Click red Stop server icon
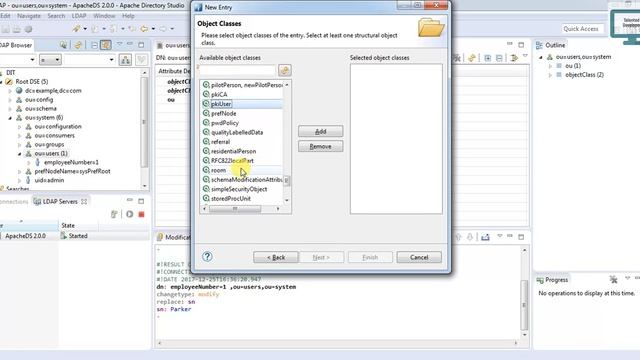The image size is (640, 360). pyautogui.click(x=141, y=214)
